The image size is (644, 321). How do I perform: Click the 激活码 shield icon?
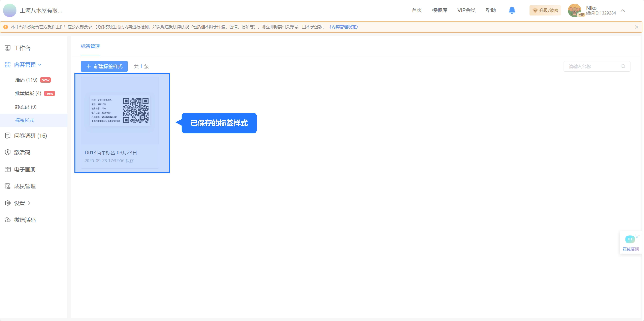coord(8,152)
